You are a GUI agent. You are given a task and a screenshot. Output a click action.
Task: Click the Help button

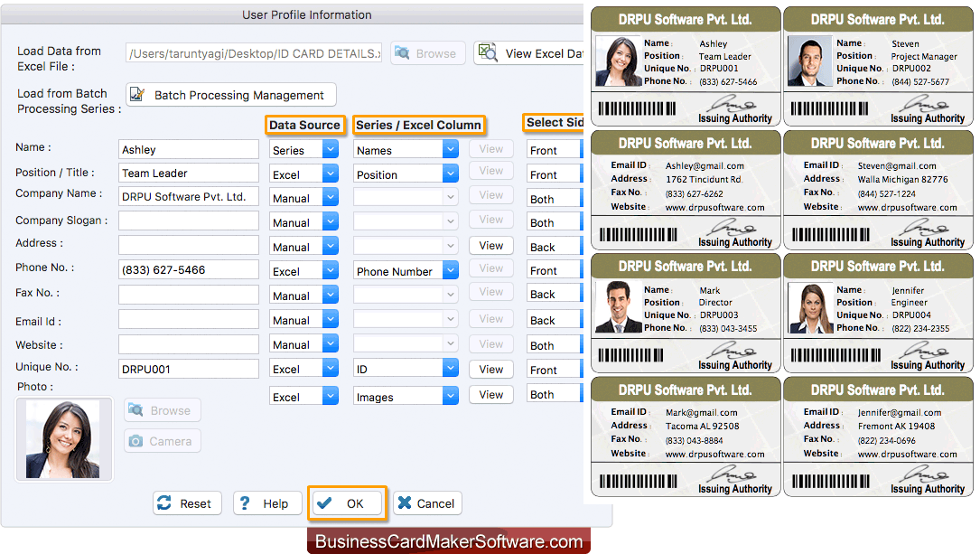tap(268, 503)
